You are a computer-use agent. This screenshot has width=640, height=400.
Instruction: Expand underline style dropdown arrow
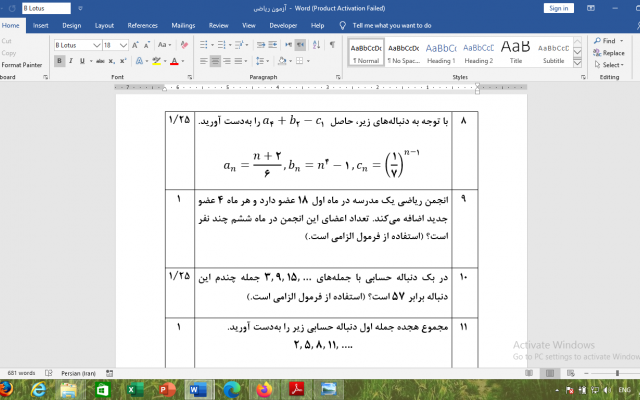[x=91, y=61]
